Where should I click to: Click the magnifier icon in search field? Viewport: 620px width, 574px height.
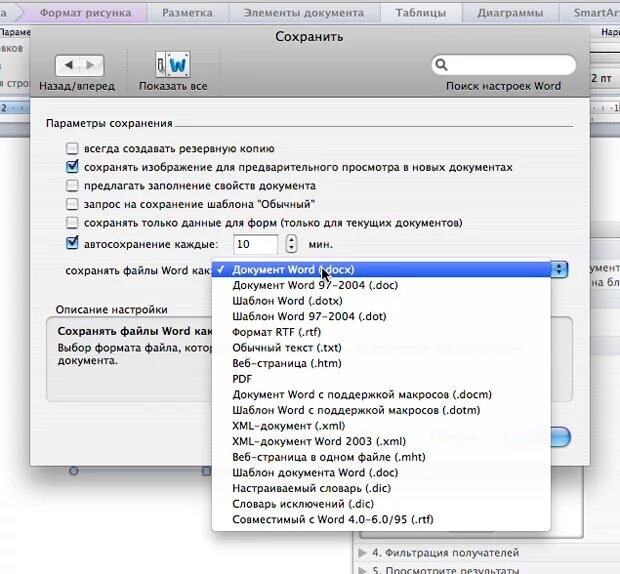(441, 65)
